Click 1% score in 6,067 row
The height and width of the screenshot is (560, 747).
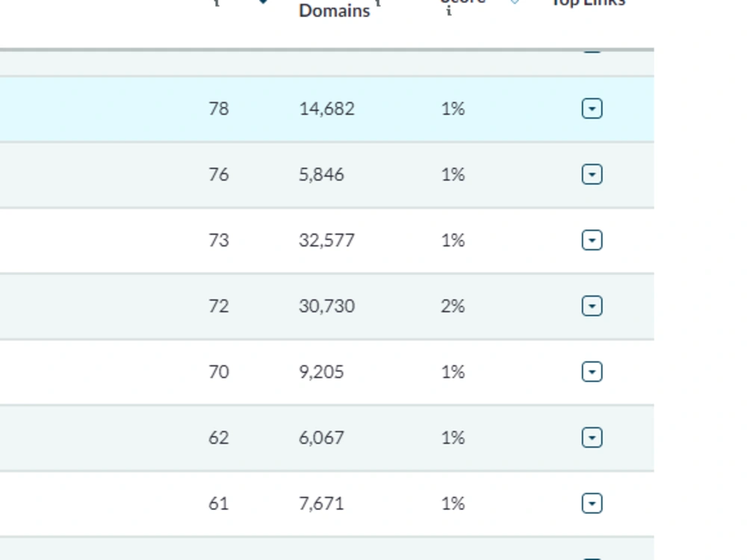click(453, 438)
